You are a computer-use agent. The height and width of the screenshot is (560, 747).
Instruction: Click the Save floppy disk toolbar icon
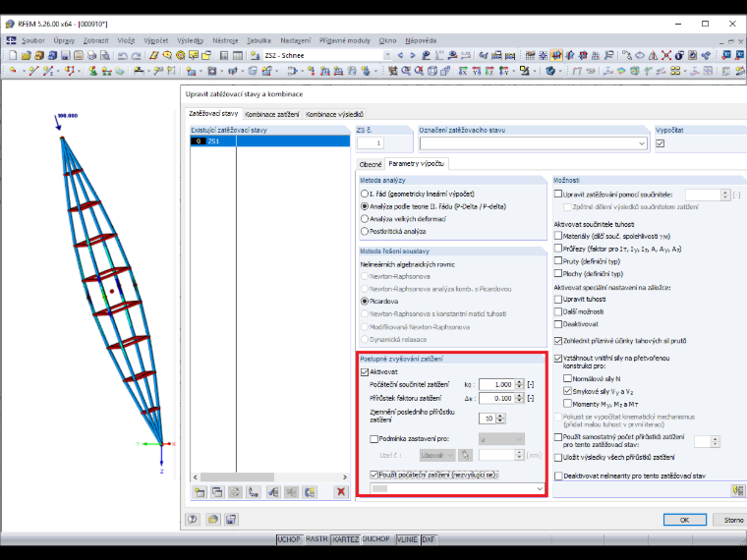point(65,56)
